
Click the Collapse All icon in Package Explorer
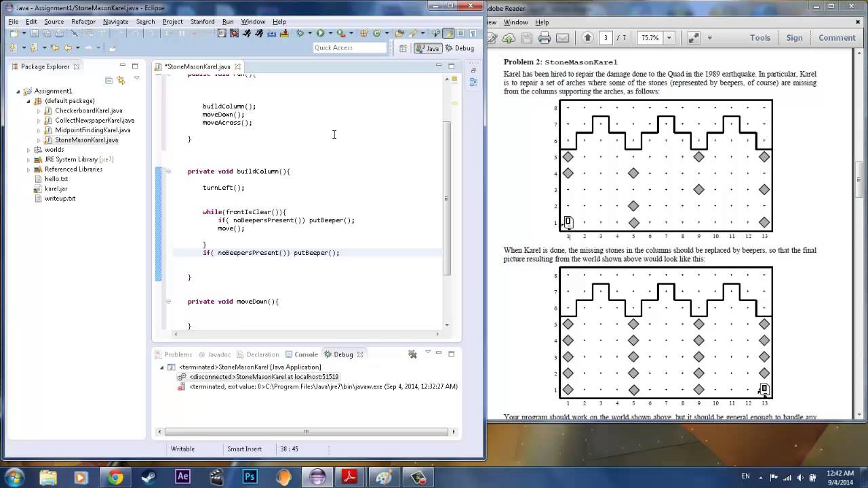click(x=108, y=80)
